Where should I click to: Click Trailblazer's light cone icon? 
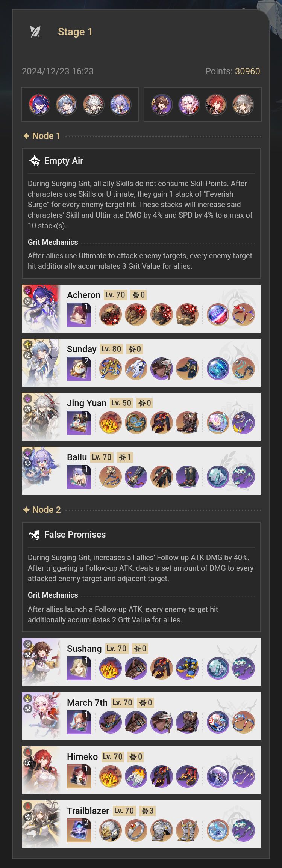tap(79, 830)
